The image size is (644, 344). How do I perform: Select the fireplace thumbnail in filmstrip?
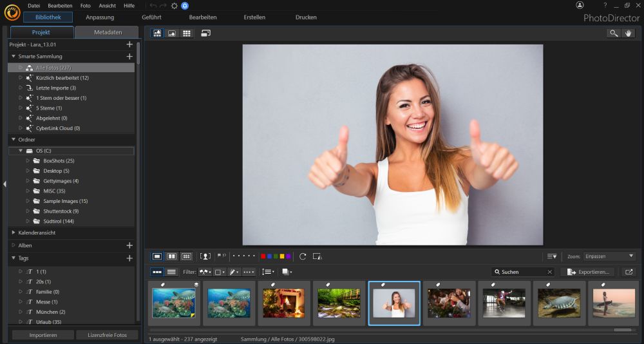[x=284, y=303]
